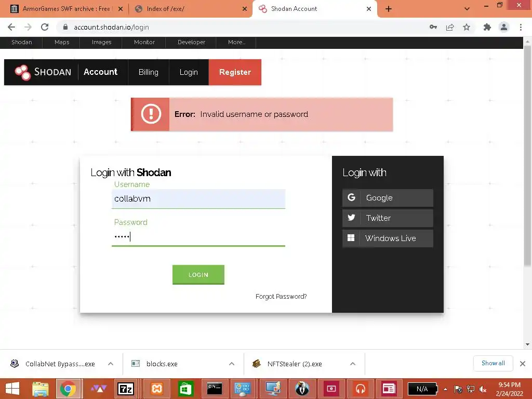This screenshot has width=532, height=399.
Task: Open the Windows Start menu
Action: click(x=12, y=389)
